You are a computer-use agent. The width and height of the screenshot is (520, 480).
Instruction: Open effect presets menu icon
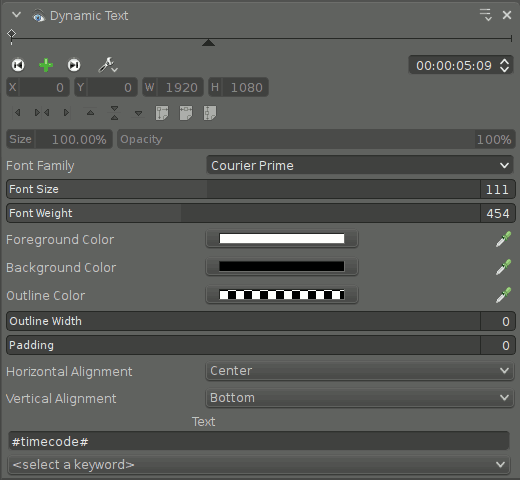coord(485,15)
